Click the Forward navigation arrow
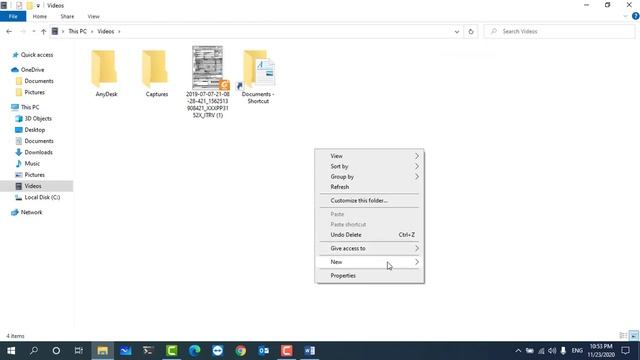 point(23,31)
